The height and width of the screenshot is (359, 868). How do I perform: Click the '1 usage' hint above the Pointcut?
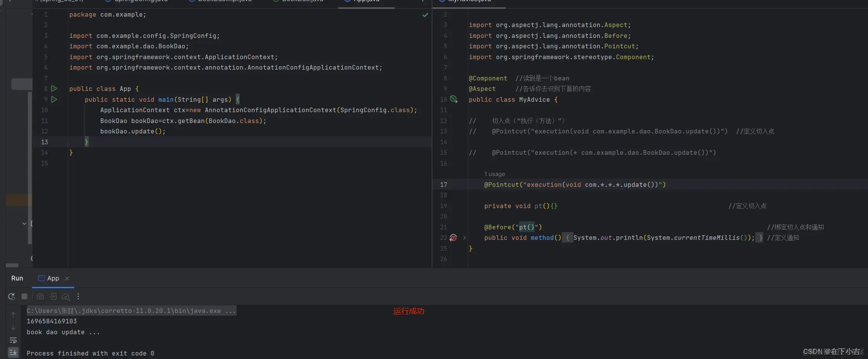pos(494,174)
